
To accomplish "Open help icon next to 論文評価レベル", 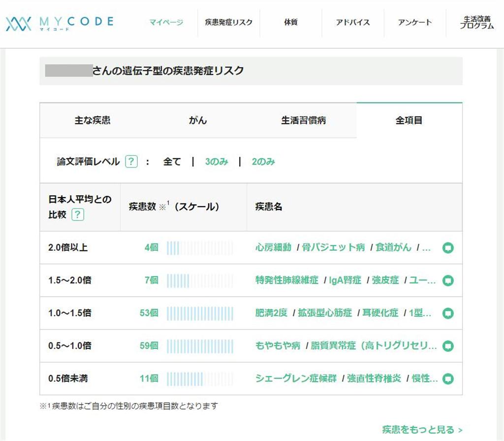I will 131,162.
